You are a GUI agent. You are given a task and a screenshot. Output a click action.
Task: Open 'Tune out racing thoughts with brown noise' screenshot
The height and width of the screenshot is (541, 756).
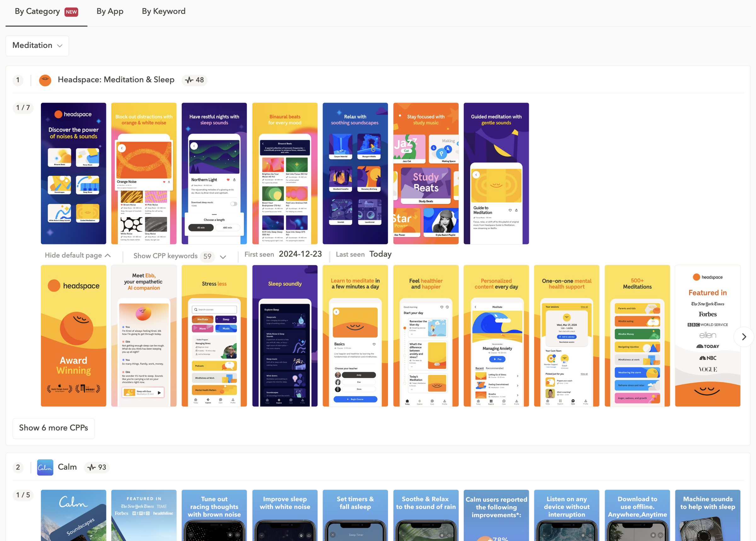[214, 515]
